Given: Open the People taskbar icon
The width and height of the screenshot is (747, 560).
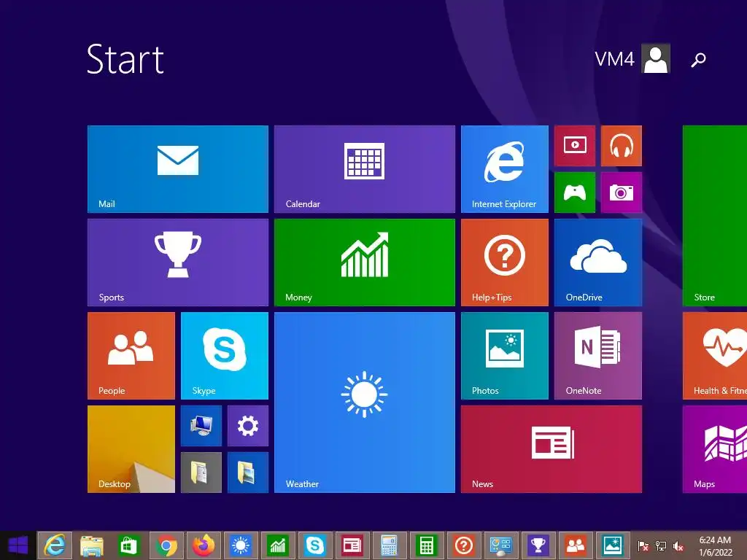Looking at the screenshot, I should [575, 545].
